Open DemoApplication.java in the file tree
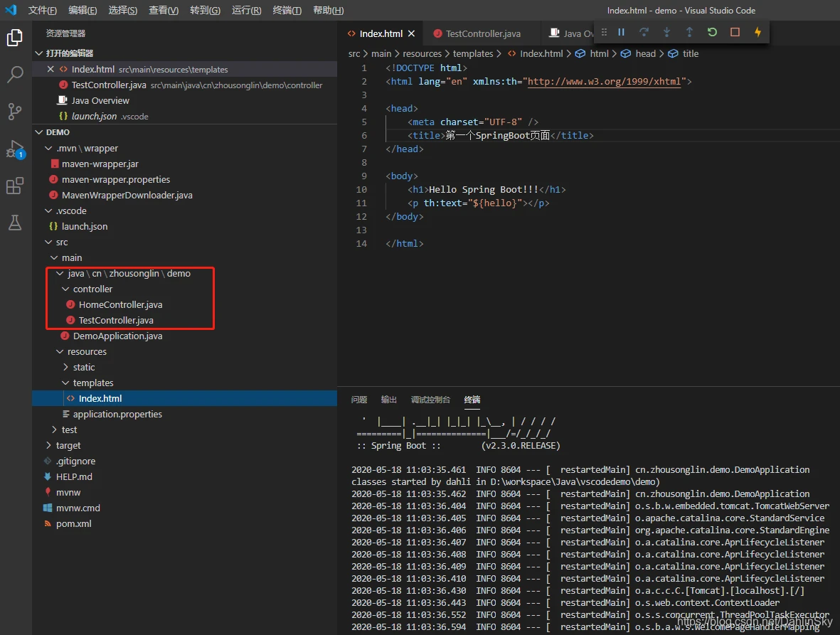840x635 pixels. [x=117, y=336]
